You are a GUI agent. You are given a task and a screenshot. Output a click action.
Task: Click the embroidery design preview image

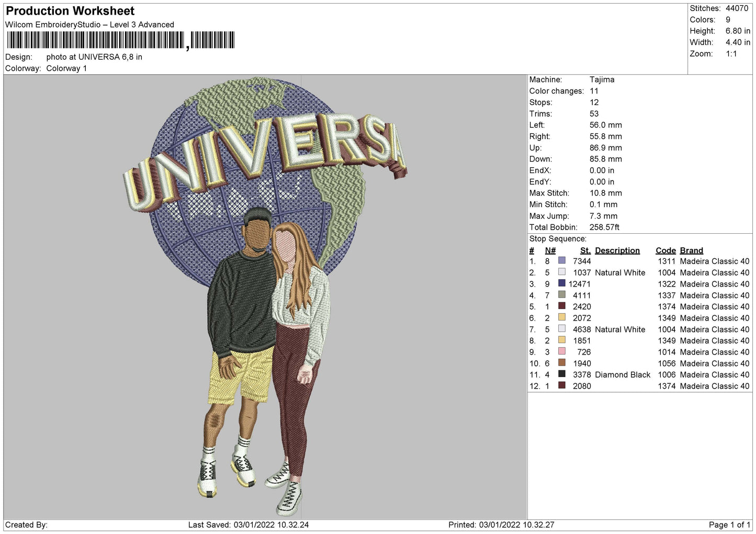(265, 297)
